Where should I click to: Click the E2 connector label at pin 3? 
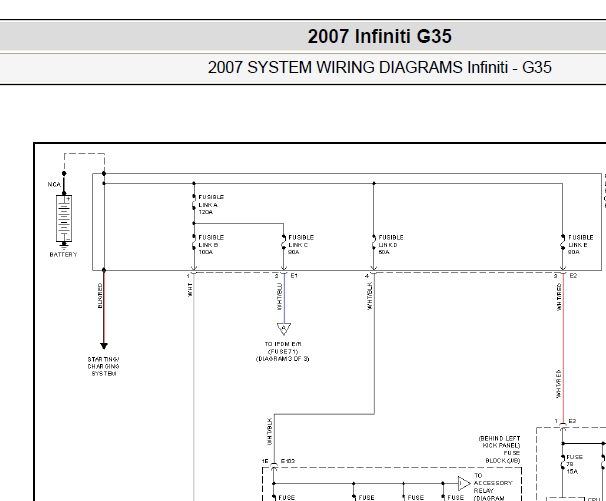(573, 276)
